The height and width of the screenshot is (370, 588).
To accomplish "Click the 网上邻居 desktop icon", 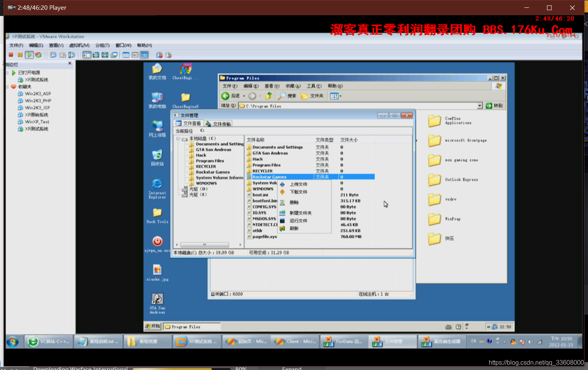I will point(157,129).
